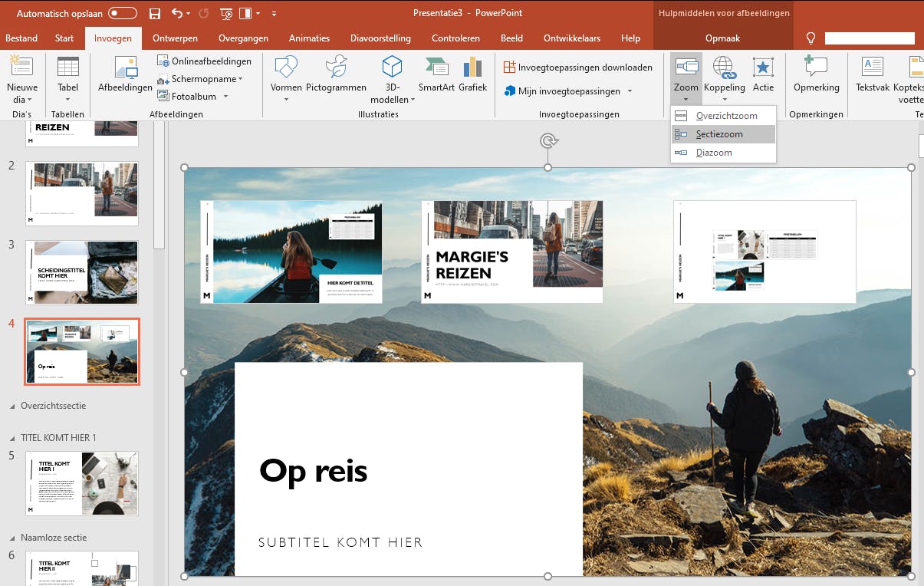The height and width of the screenshot is (586, 924).
Task: Insert an Opmerking comment
Action: click(x=817, y=74)
